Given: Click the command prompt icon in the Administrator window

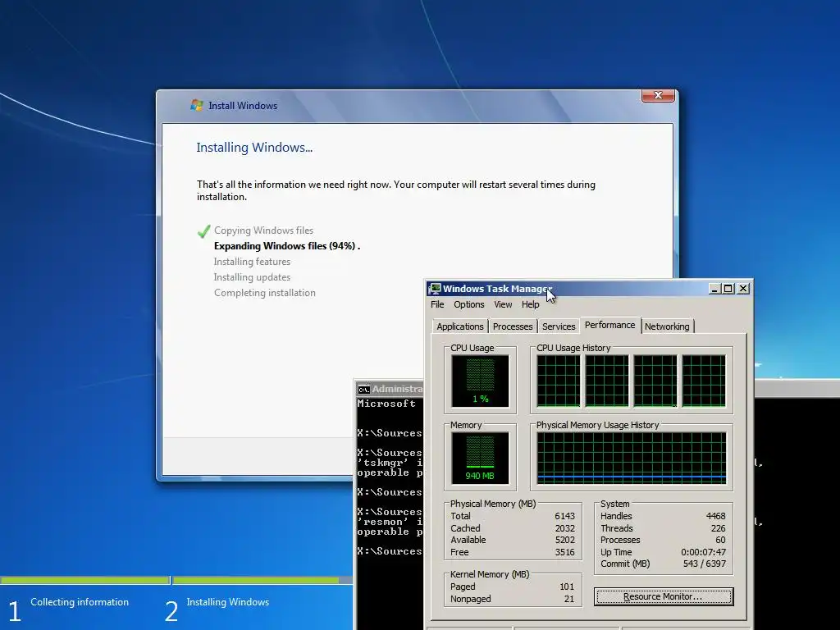Looking at the screenshot, I should click(x=363, y=390).
